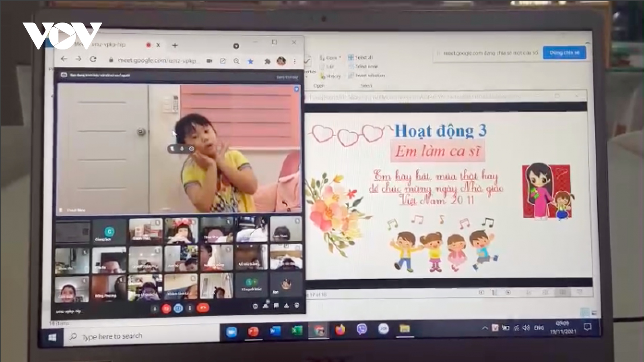Open the Wi-Fi network icon in tray

pos(516,328)
